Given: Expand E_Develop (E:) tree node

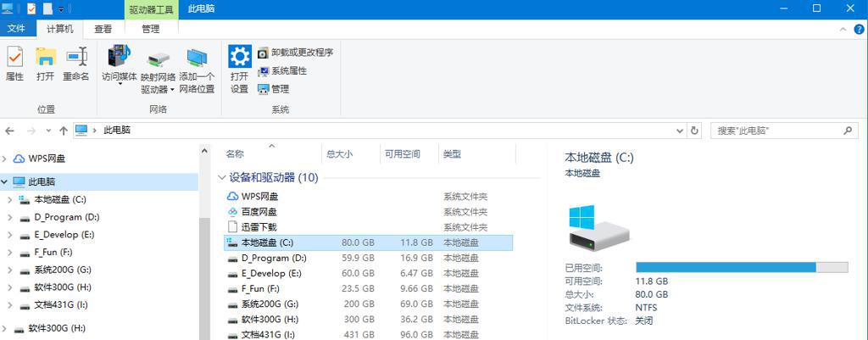Looking at the screenshot, I should click(x=10, y=235).
